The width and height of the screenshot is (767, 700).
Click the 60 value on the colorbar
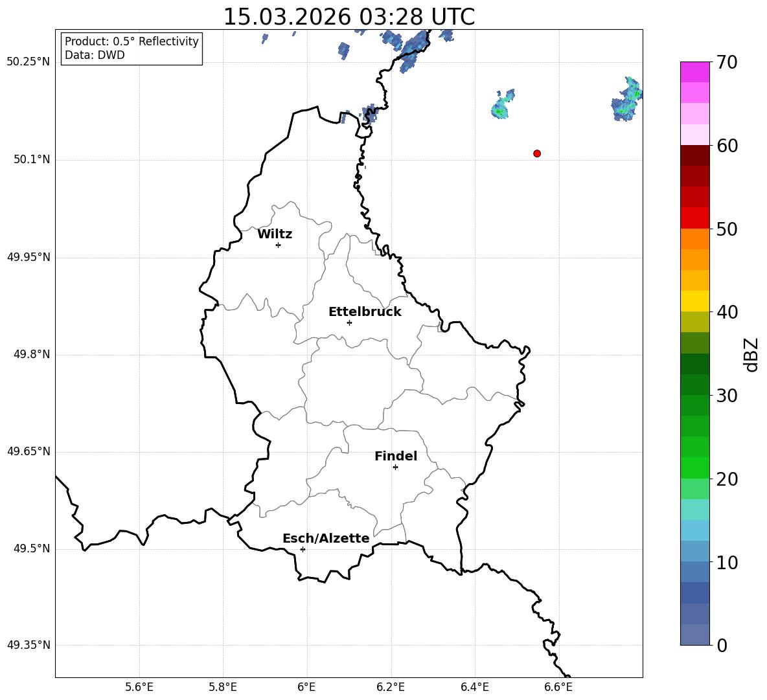(x=726, y=146)
